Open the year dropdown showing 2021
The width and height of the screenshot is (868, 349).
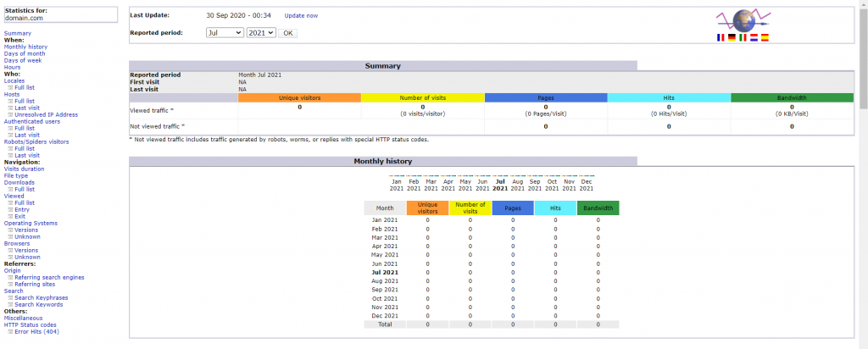coord(260,33)
